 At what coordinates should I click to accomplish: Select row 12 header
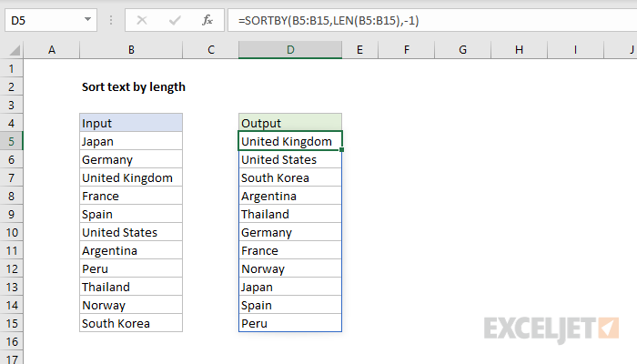tap(11, 268)
